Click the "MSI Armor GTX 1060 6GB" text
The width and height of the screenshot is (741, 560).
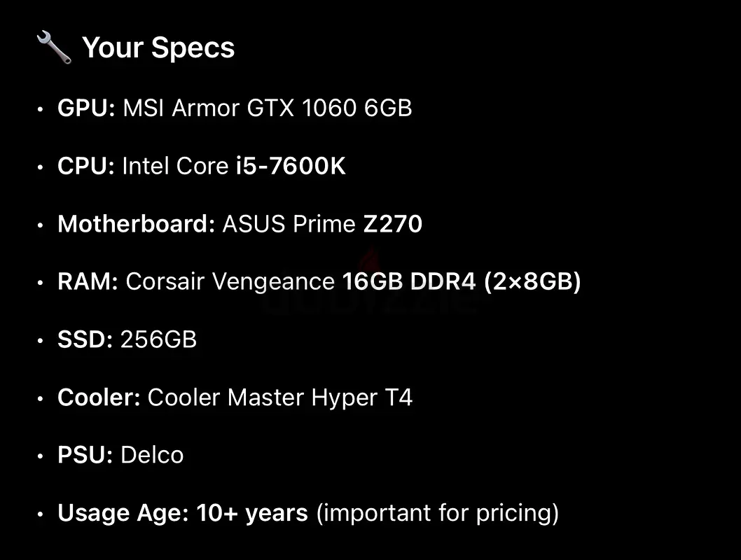pos(267,108)
